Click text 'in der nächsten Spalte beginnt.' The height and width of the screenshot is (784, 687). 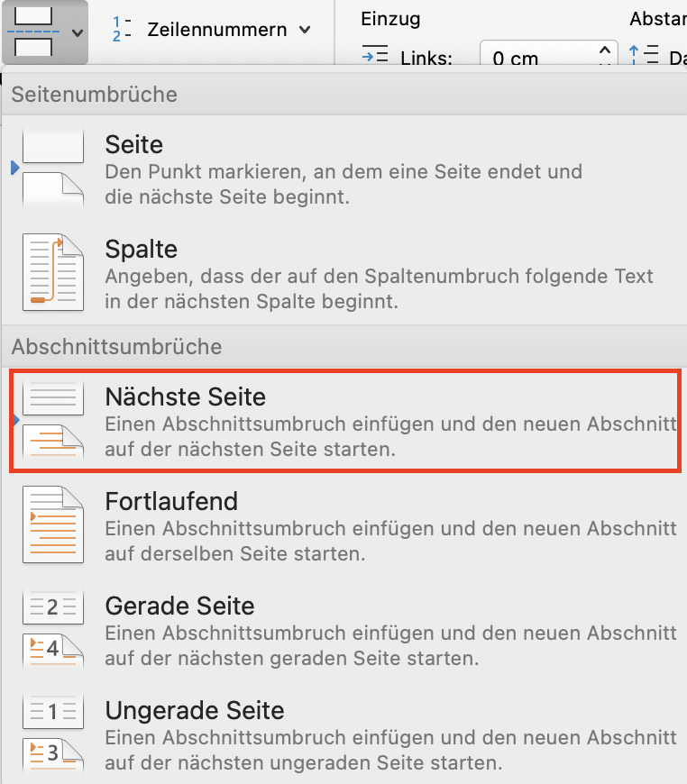(252, 302)
